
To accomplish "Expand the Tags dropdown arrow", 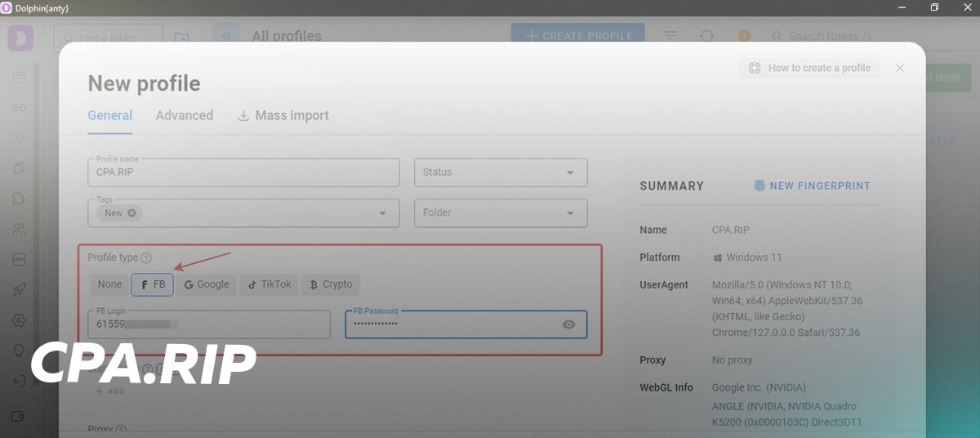I will 381,213.
